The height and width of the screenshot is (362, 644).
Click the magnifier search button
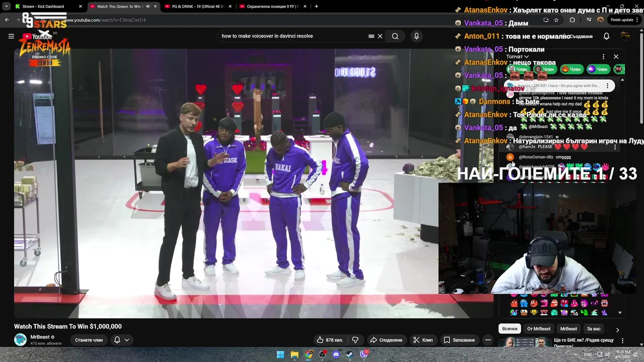click(395, 36)
